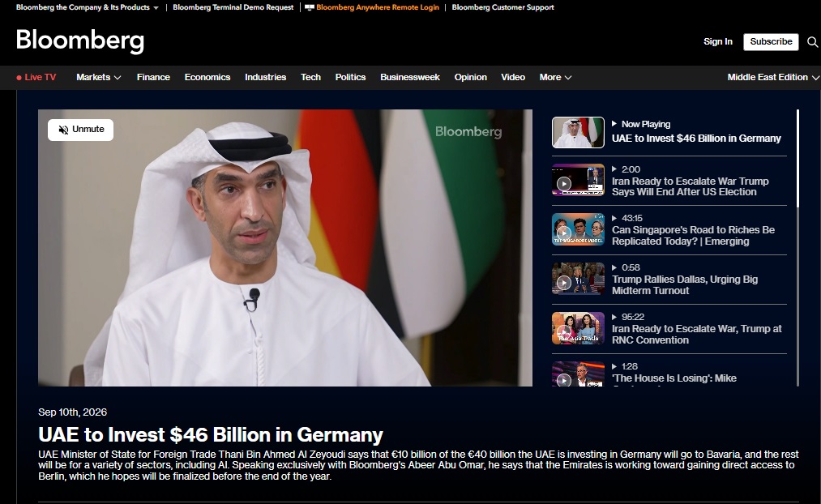This screenshot has height=504, width=821.
Task: Click the Subscribe button
Action: coord(771,41)
